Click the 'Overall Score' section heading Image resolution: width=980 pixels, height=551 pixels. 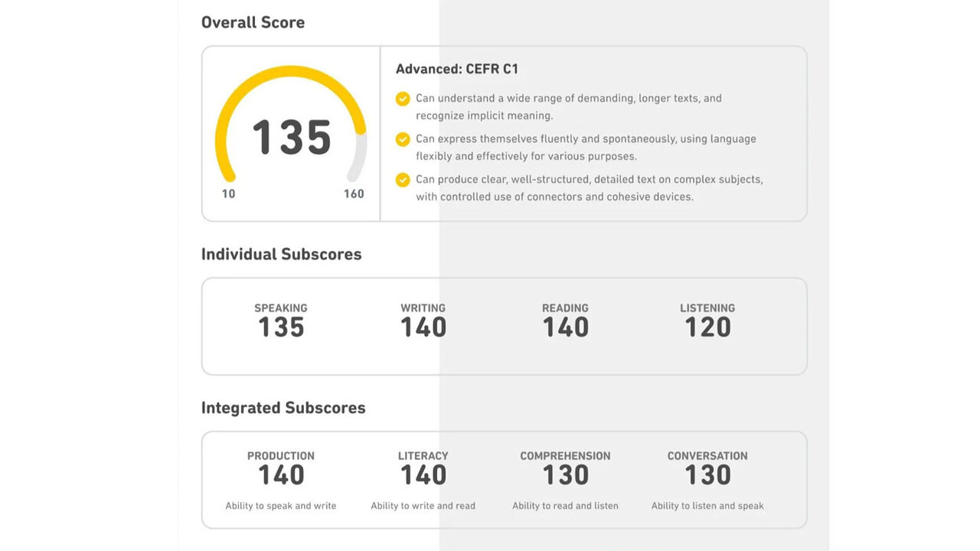253,22
